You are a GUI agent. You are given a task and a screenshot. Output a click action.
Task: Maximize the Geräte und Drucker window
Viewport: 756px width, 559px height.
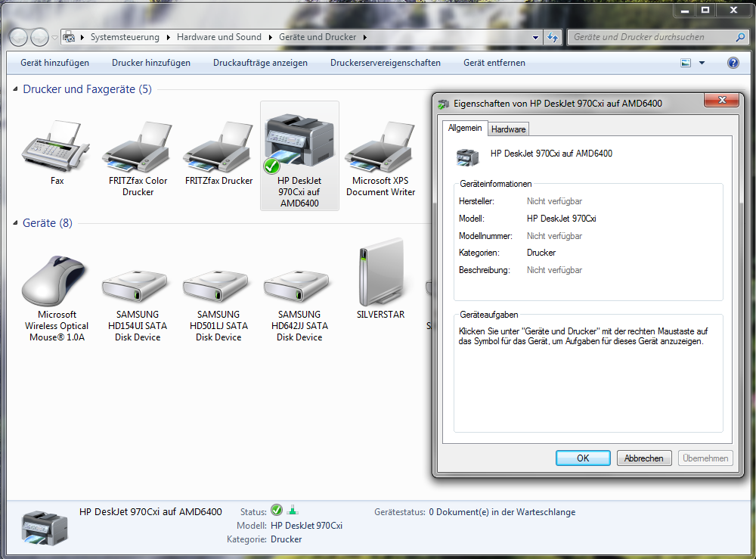point(705,10)
